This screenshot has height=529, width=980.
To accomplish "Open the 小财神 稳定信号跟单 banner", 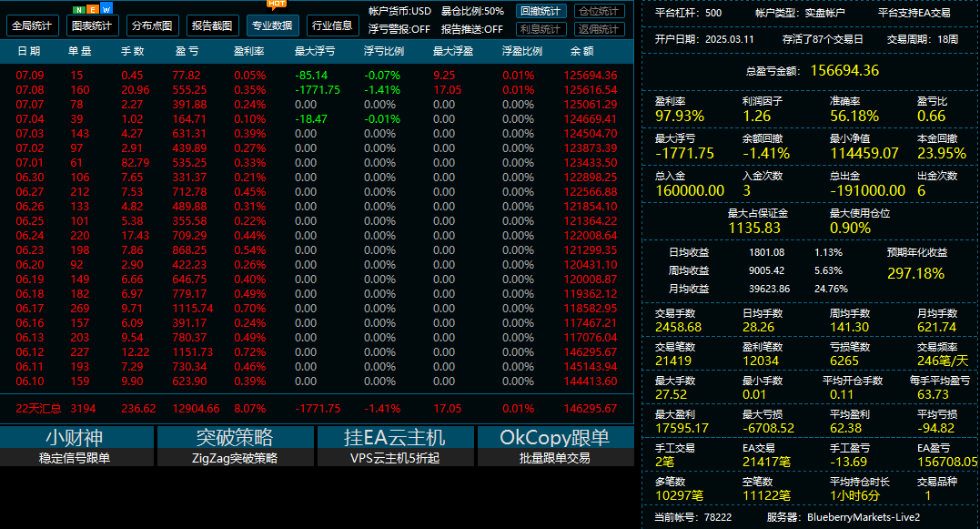I will pos(76,446).
